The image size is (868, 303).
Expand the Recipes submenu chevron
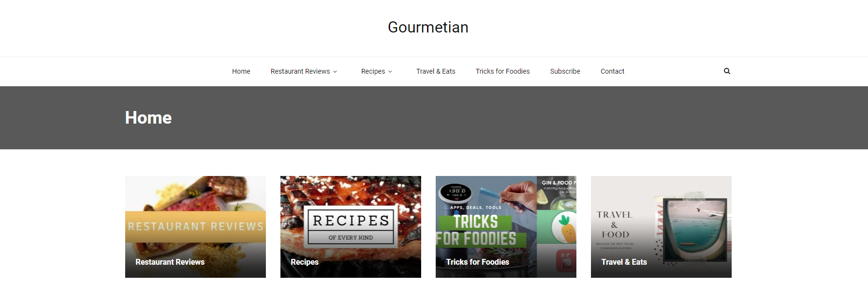[390, 72]
